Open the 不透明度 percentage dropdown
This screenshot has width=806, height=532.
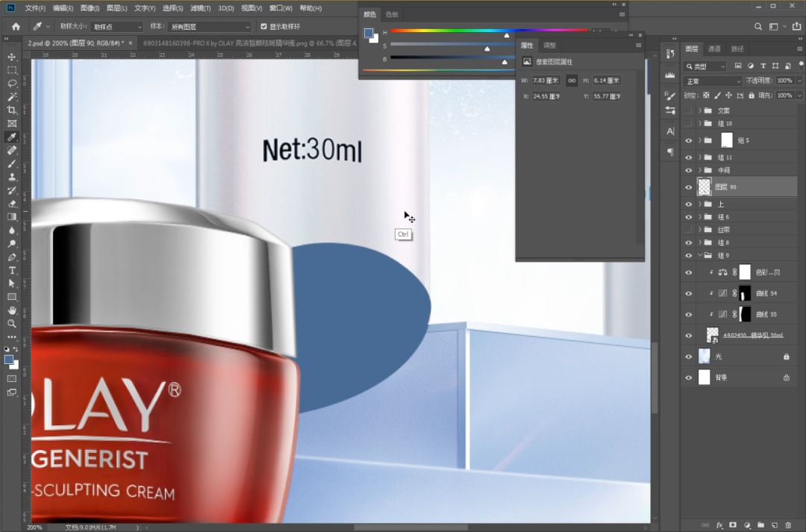click(799, 81)
